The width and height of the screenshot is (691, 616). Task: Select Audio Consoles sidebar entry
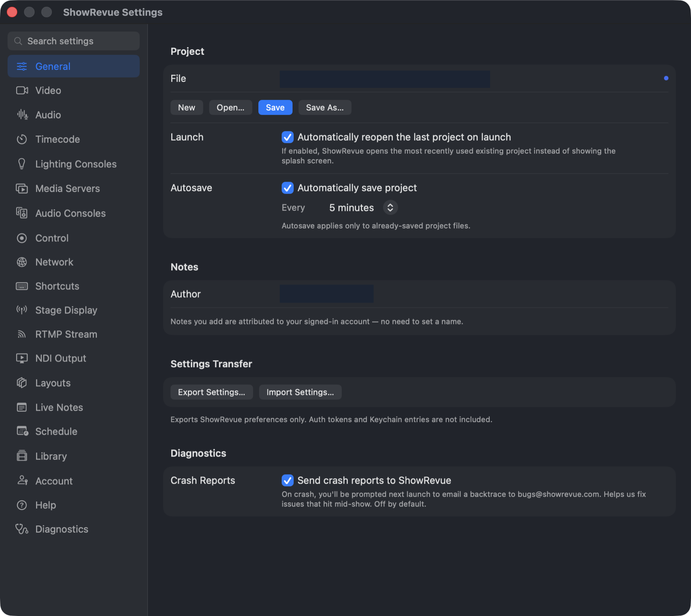click(x=73, y=213)
